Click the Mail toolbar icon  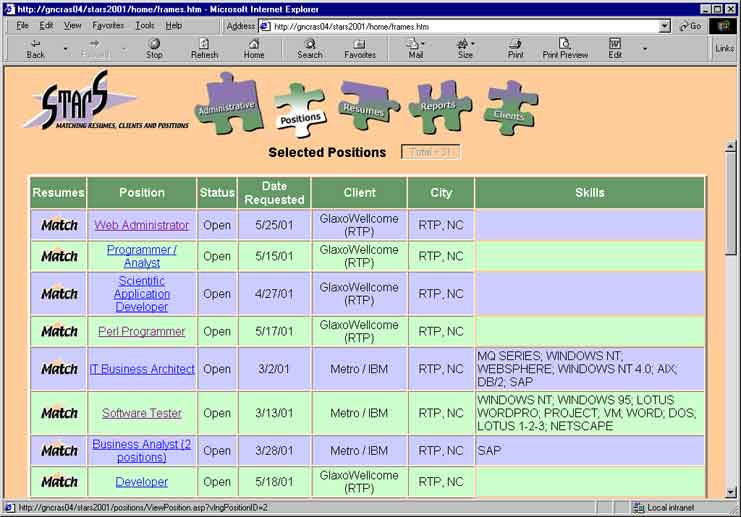[x=414, y=49]
